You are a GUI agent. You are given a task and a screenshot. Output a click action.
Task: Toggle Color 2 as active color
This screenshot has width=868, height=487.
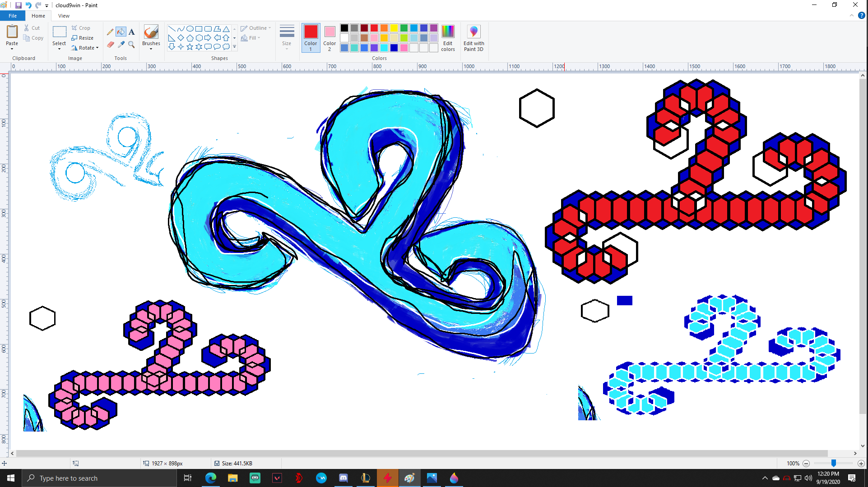coord(330,38)
